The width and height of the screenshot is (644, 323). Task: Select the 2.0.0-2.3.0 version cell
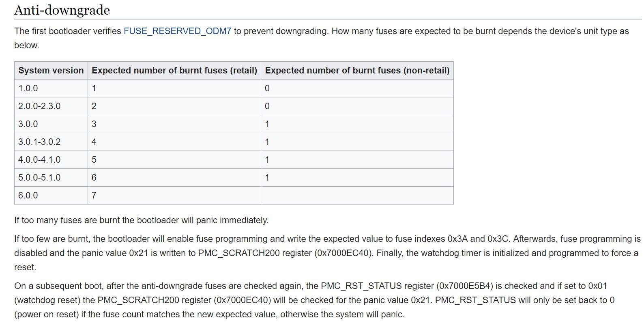(x=51, y=106)
